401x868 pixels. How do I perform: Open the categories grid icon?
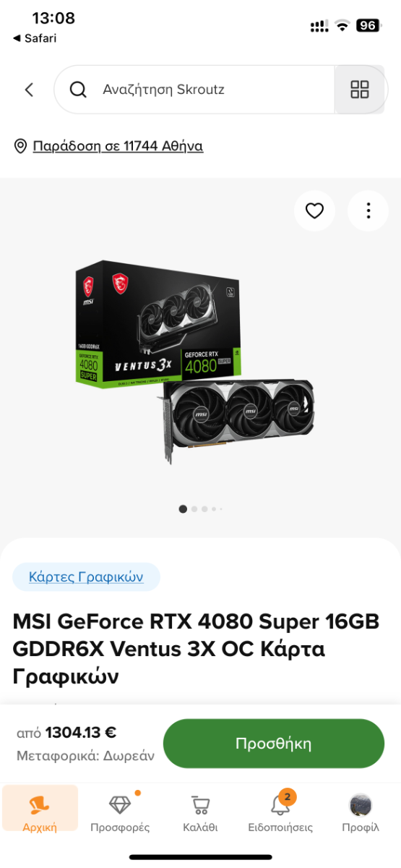point(360,90)
